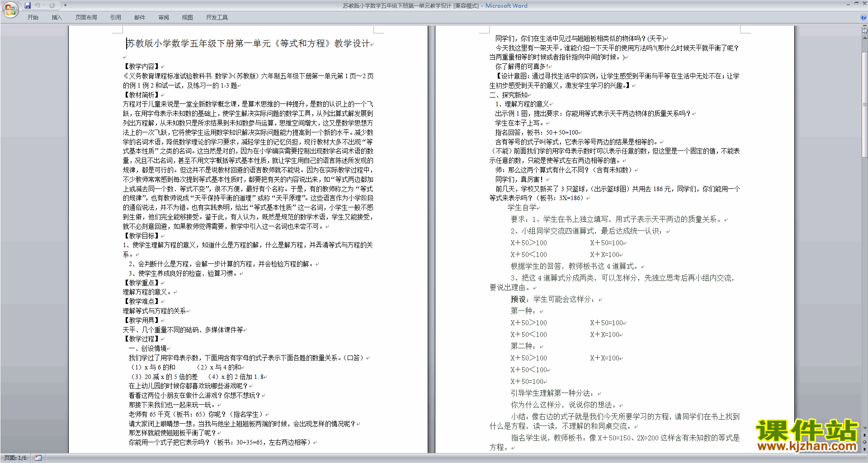
Task: Go to the 邮件 tab
Action: (x=140, y=18)
